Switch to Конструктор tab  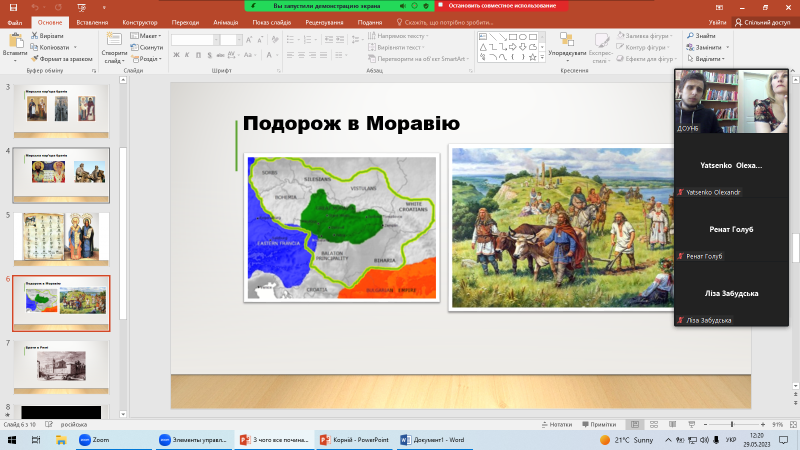click(x=140, y=22)
